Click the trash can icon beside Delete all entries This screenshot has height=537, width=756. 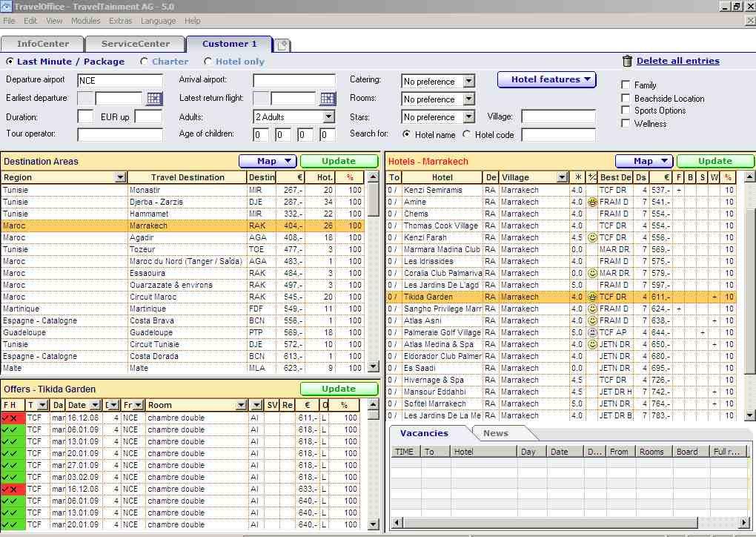point(627,61)
